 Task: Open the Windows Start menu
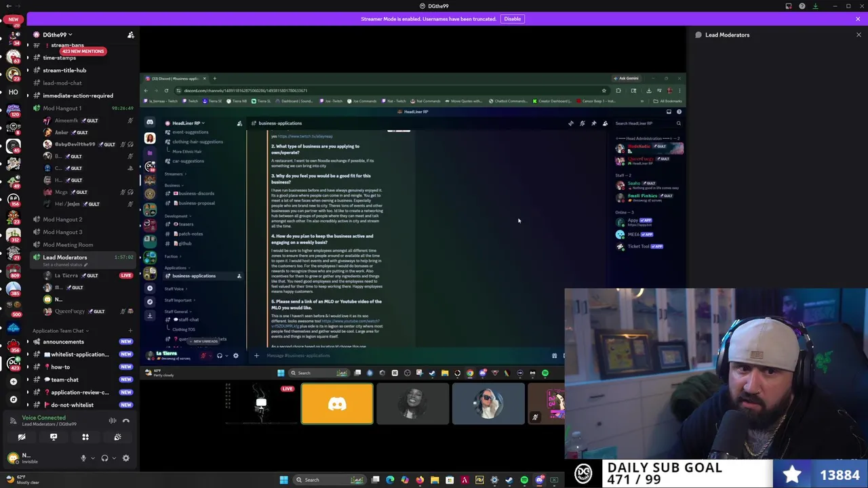tap(283, 480)
